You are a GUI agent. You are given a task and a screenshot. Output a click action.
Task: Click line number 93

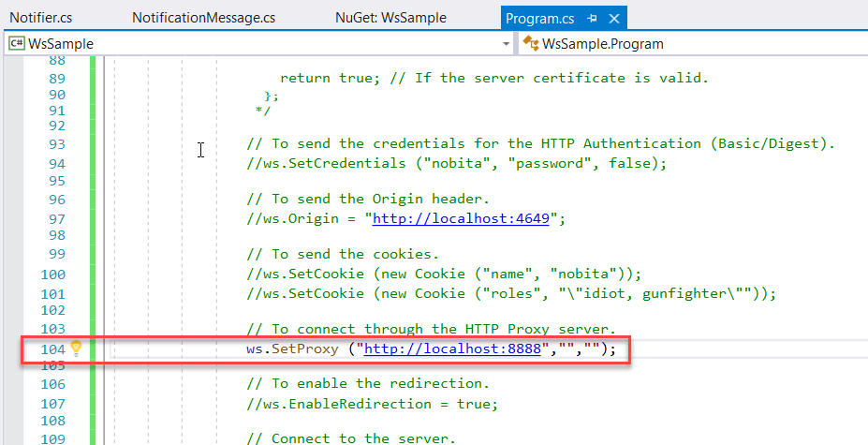click(x=57, y=144)
